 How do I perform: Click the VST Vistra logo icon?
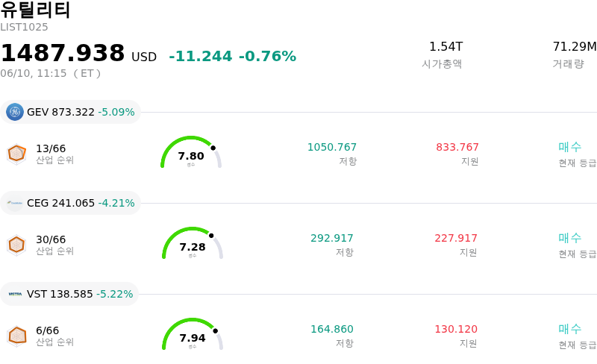tap(15, 294)
